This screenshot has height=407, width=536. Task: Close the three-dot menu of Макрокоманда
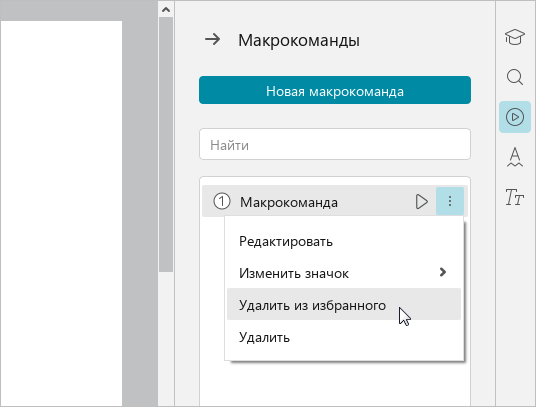[x=450, y=201]
